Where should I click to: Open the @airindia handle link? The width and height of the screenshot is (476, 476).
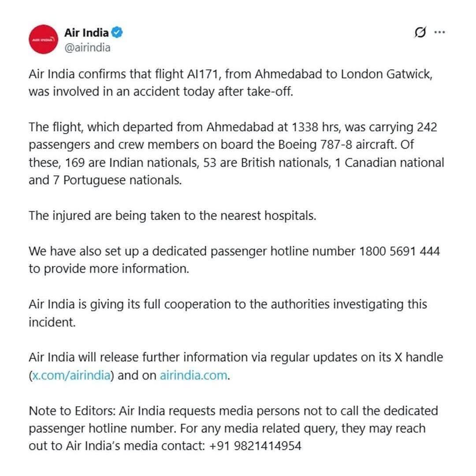click(87, 47)
